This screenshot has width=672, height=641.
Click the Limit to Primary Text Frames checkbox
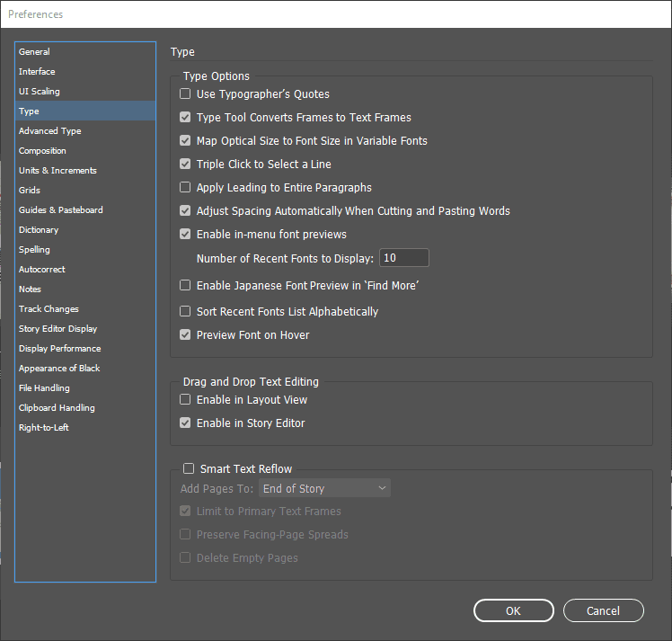point(185,511)
